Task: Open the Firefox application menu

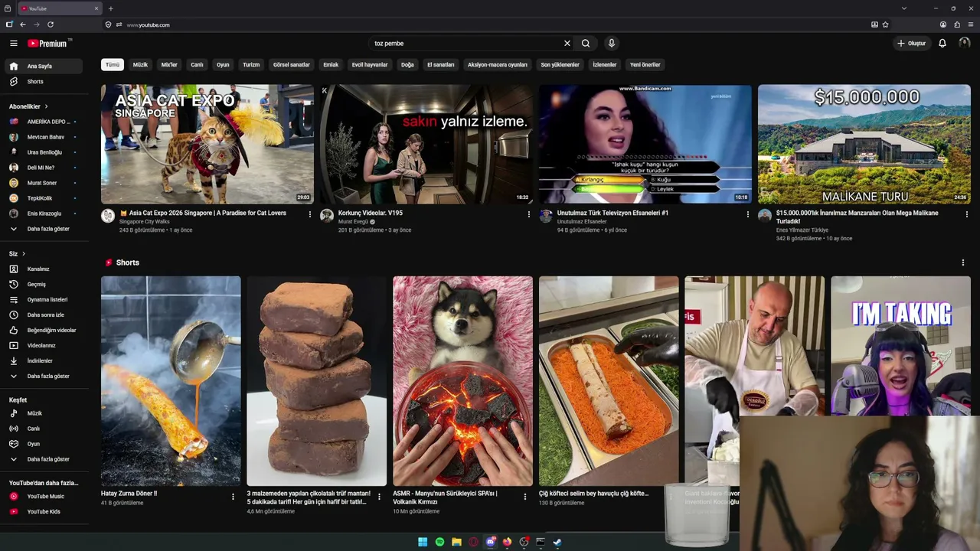Action: click(971, 24)
